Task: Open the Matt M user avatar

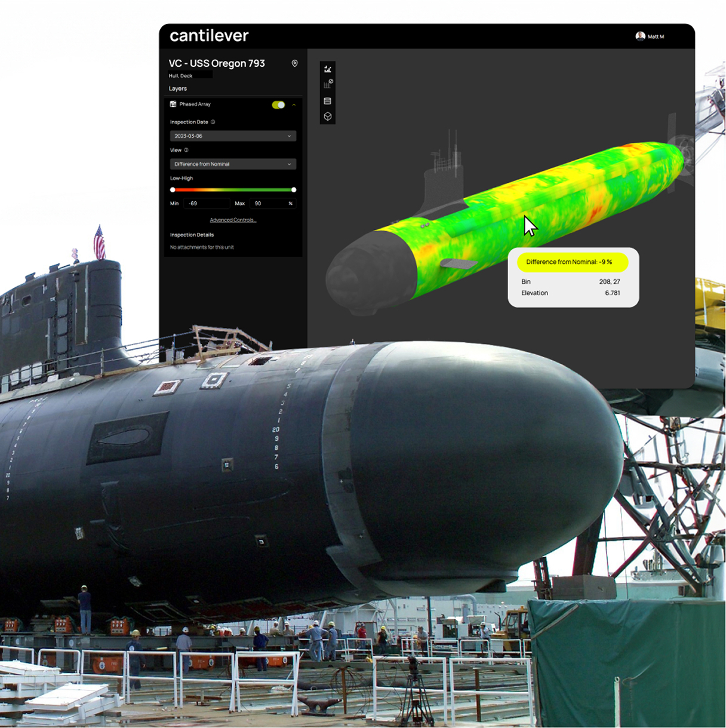Action: tap(641, 36)
